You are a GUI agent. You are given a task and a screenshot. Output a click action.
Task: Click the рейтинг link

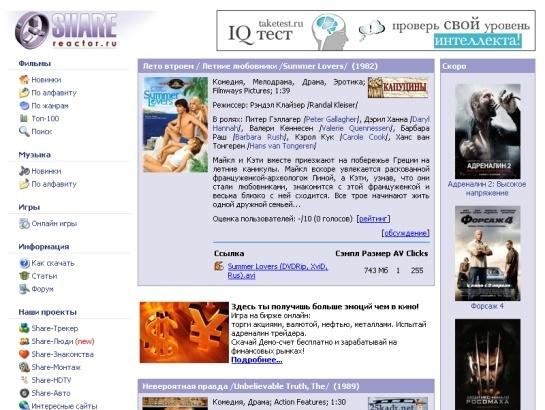pyautogui.click(x=373, y=219)
